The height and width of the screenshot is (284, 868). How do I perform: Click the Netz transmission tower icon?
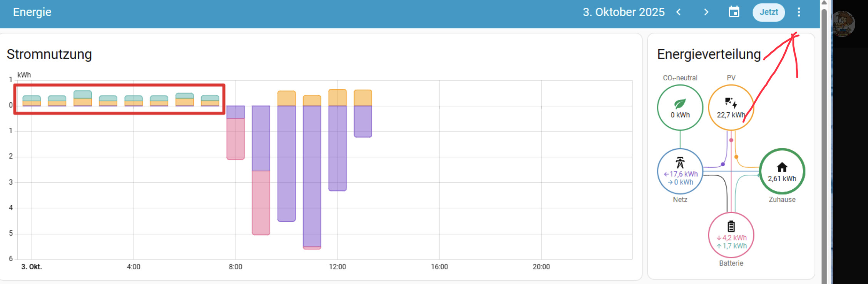point(680,162)
